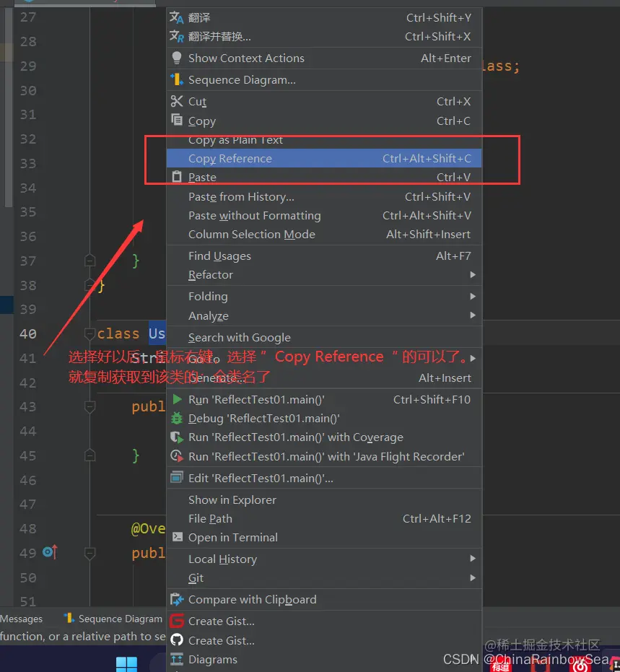
Task: Choose Paste from History...
Action: coord(324,197)
